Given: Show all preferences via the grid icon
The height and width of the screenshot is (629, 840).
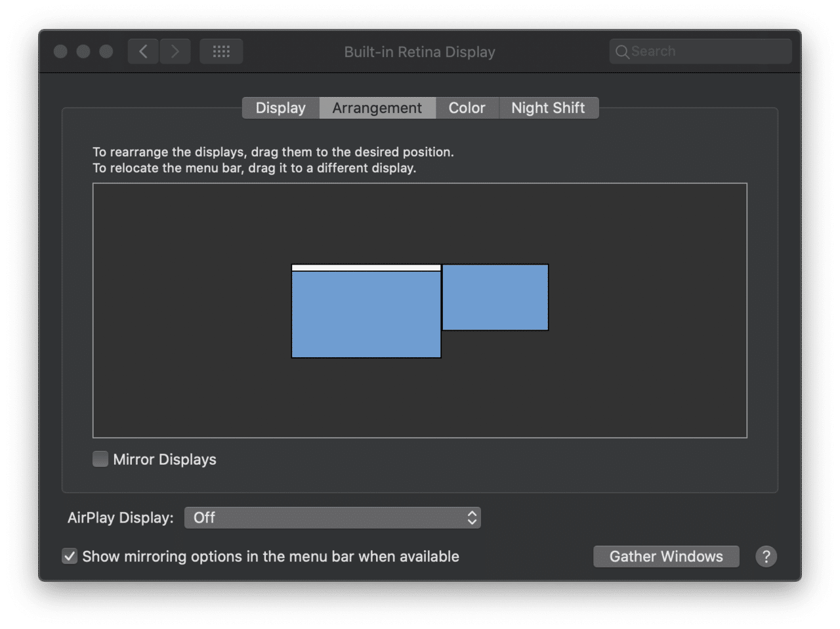Looking at the screenshot, I should pyautogui.click(x=221, y=51).
